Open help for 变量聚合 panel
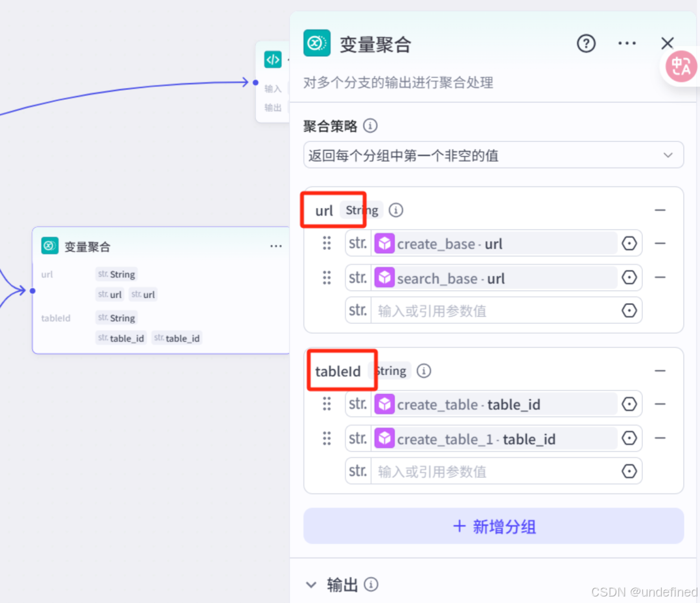The width and height of the screenshot is (700, 603). point(586,43)
